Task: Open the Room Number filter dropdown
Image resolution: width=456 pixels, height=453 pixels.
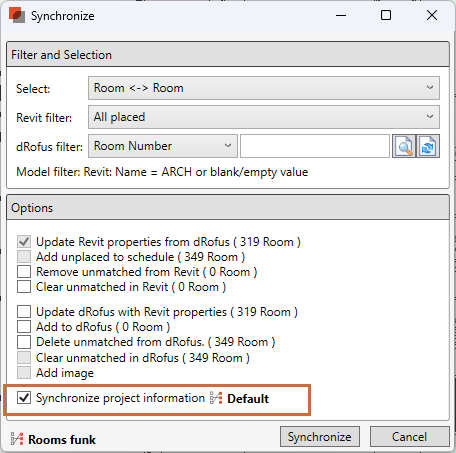Action: tap(163, 146)
